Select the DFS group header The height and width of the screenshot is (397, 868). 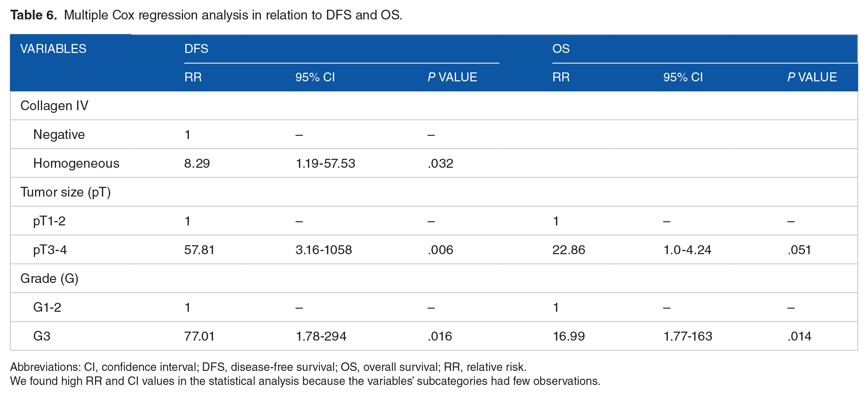coord(196,49)
